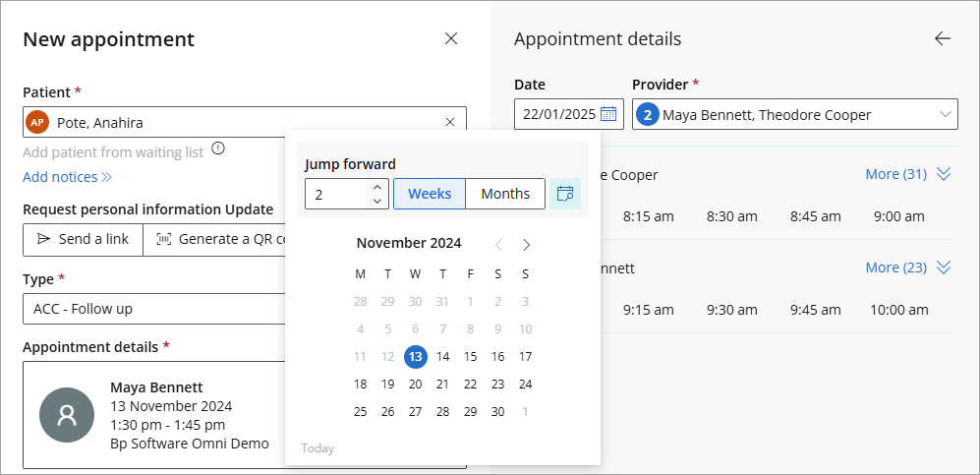980x475 pixels.
Task: Click the find next available appointment icon
Action: (565, 194)
